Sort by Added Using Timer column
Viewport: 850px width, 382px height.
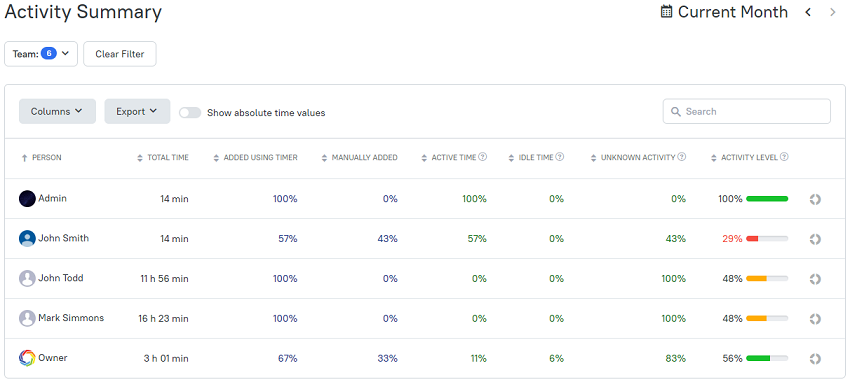click(x=255, y=158)
